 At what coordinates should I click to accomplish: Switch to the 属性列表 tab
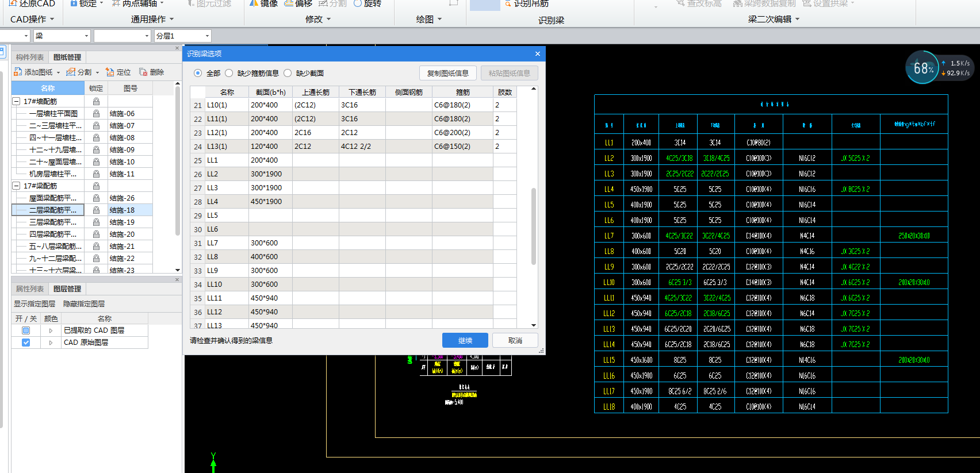[30, 289]
